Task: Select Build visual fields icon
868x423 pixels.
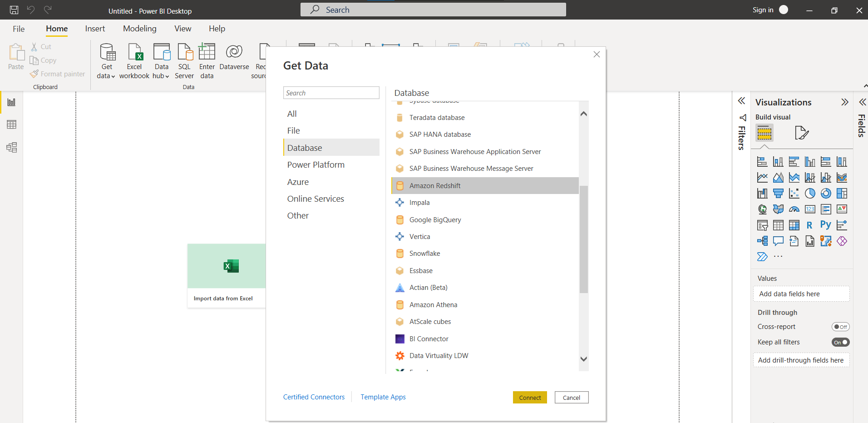Action: (x=764, y=133)
